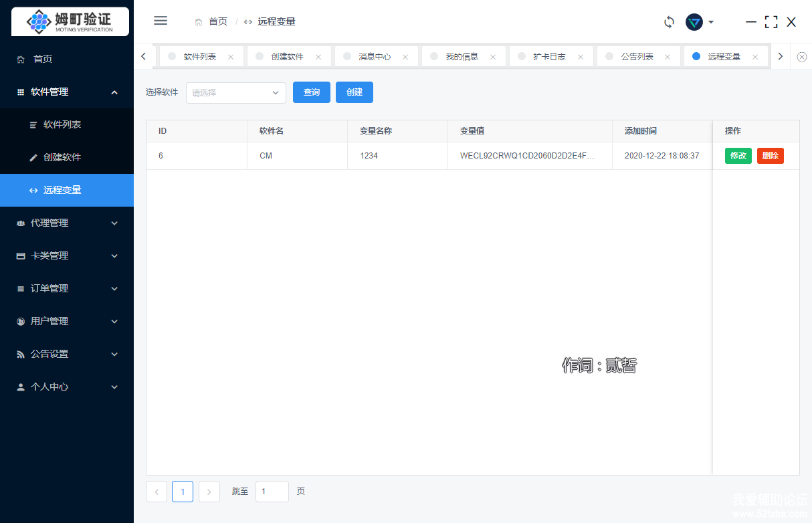Click the 操作 column header
Viewport: 812px width, 523px height.
pyautogui.click(x=756, y=131)
